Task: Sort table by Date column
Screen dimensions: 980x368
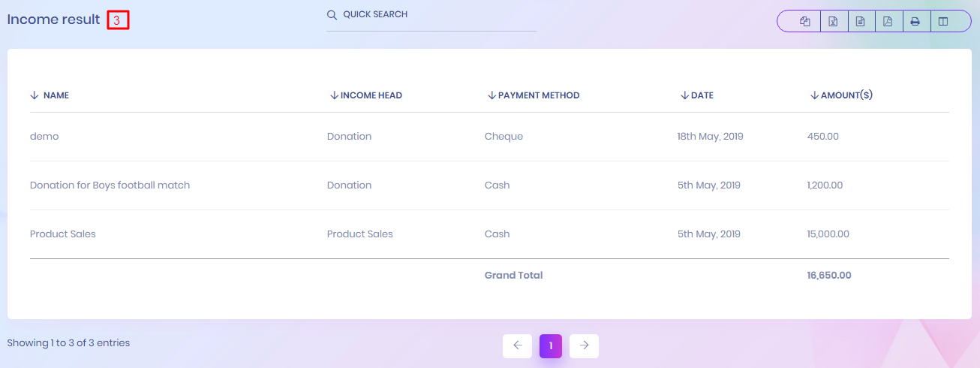Action: click(702, 95)
